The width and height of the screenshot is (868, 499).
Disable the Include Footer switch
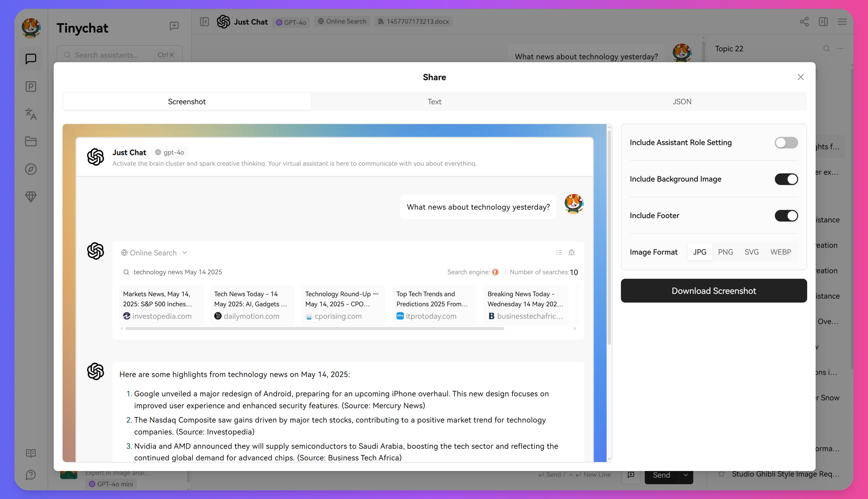786,216
